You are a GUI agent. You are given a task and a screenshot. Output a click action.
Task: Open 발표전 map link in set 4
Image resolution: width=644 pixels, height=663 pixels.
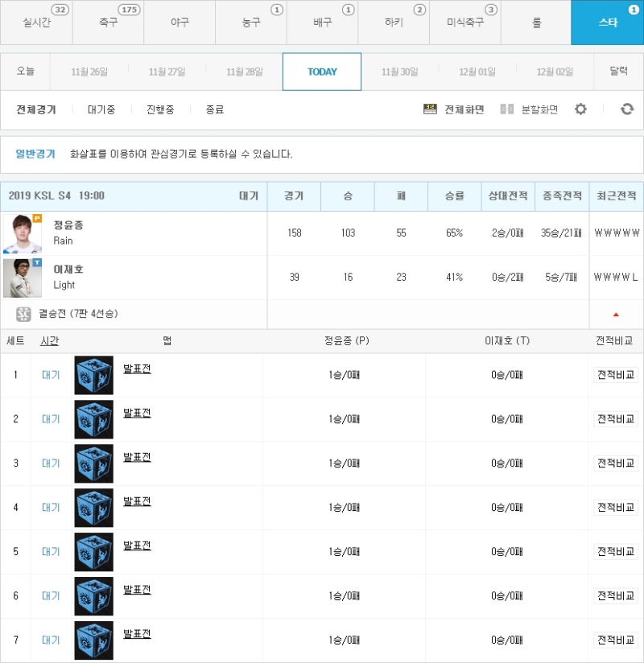tap(137, 501)
